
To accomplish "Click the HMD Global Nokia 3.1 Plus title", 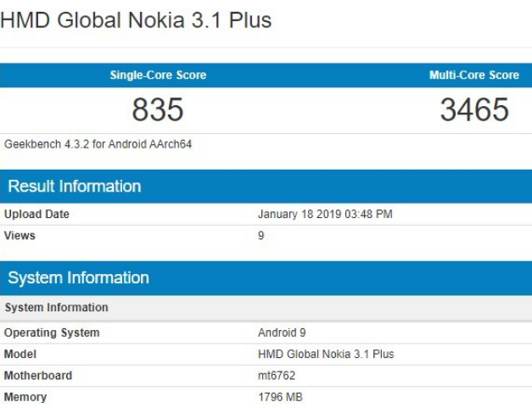I will [x=136, y=20].
